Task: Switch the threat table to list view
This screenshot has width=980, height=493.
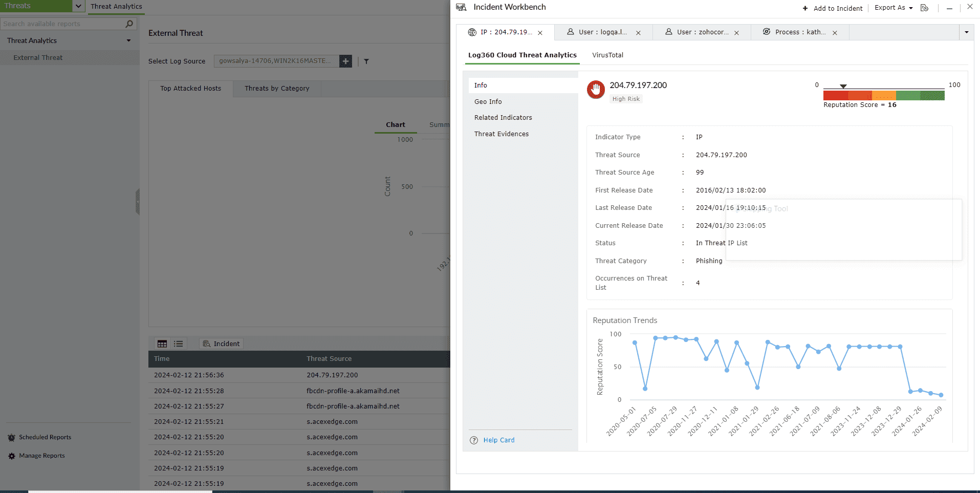Action: pos(178,344)
